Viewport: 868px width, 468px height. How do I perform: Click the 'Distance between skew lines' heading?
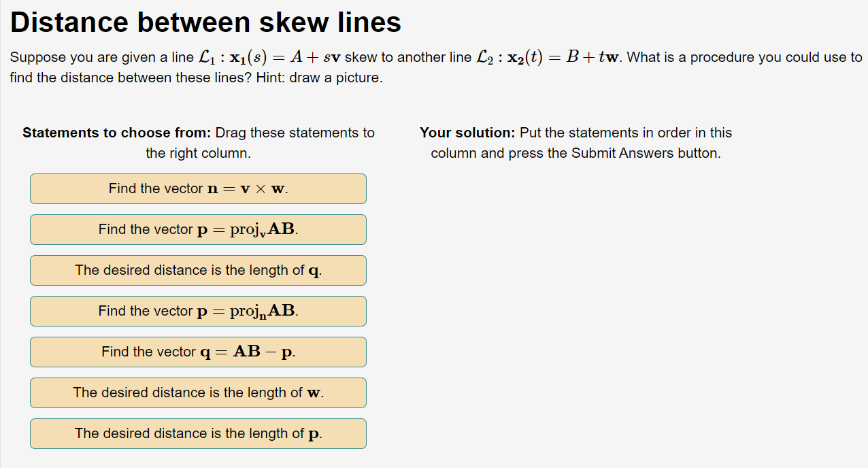click(205, 22)
